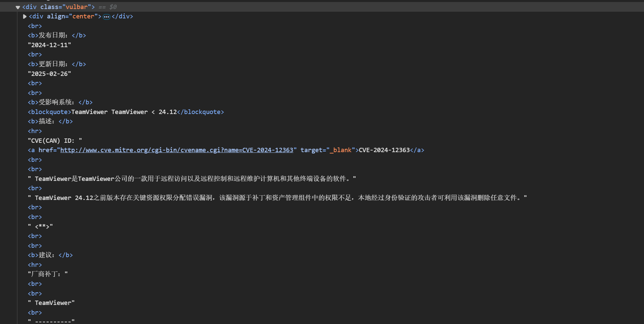Select the TeamViewer是TeamViewer公司 description text
The width and height of the screenshot is (644, 324).
coord(192,179)
